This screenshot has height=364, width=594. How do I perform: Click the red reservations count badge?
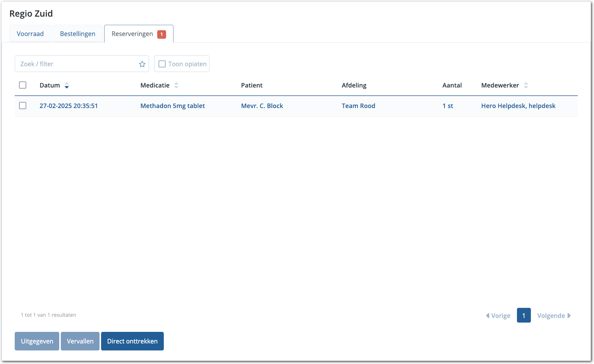point(161,34)
